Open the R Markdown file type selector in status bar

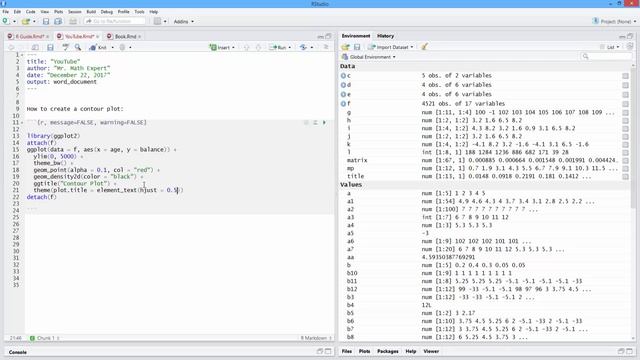point(316,338)
